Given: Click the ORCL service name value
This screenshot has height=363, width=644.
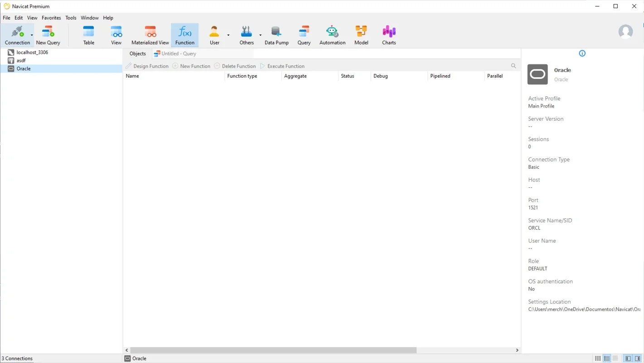Looking at the screenshot, I should 534,228.
